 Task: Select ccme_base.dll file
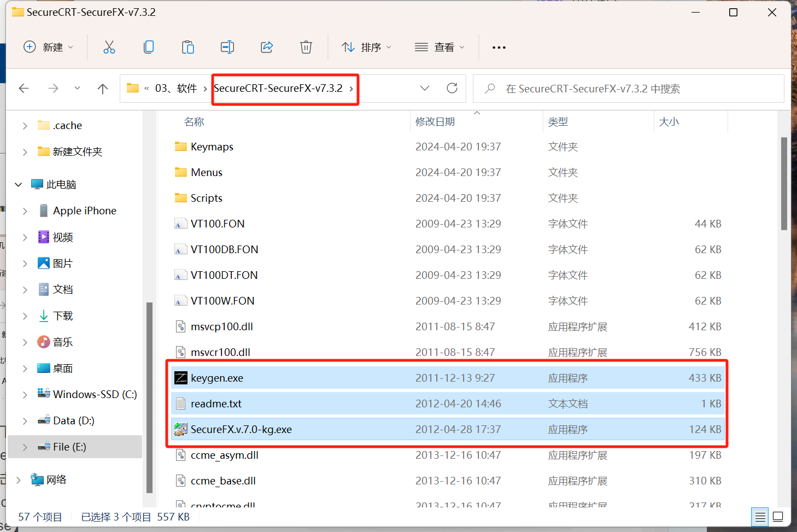448,481
